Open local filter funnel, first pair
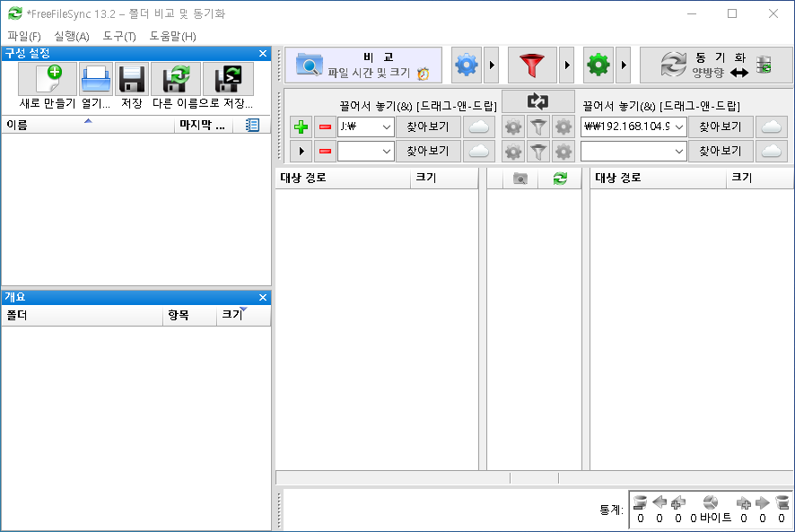Viewport: 795px width, 532px height. click(x=538, y=126)
